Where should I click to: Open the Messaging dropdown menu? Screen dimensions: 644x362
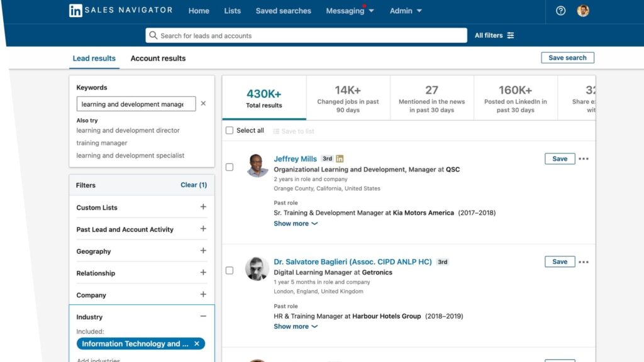(350, 11)
